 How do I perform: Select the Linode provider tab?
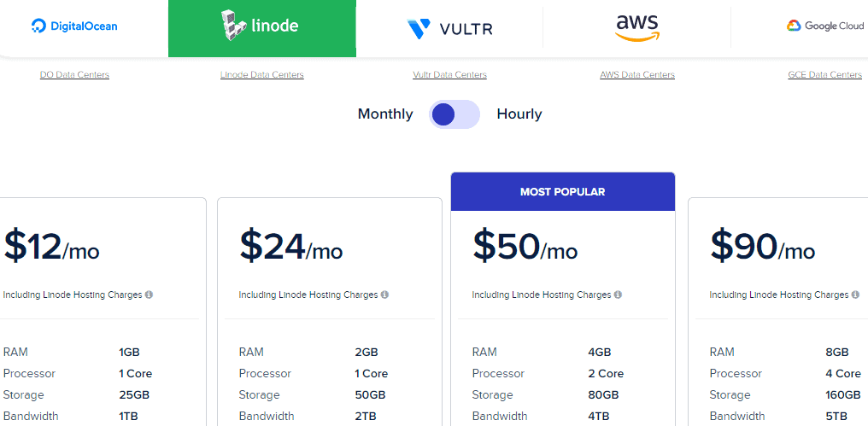click(261, 28)
